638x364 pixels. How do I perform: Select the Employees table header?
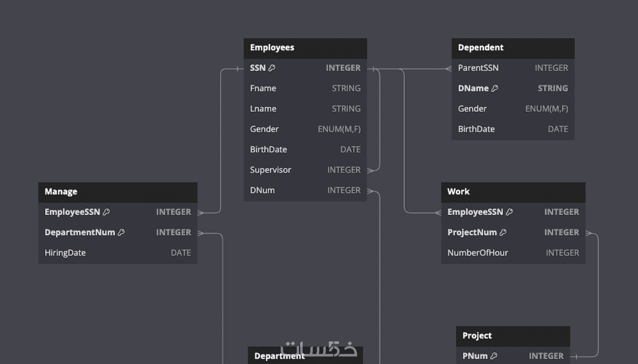tap(305, 48)
